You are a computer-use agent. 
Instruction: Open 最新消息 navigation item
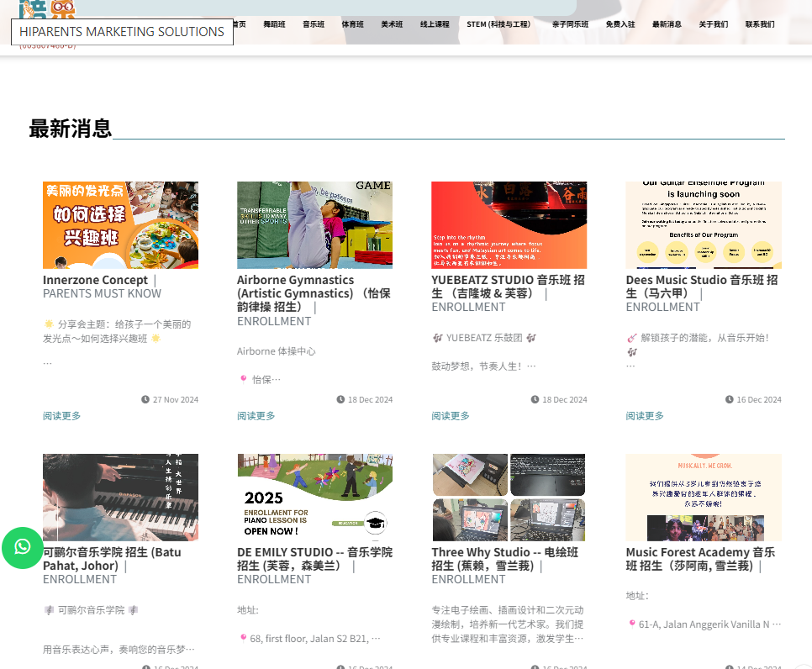[667, 24]
